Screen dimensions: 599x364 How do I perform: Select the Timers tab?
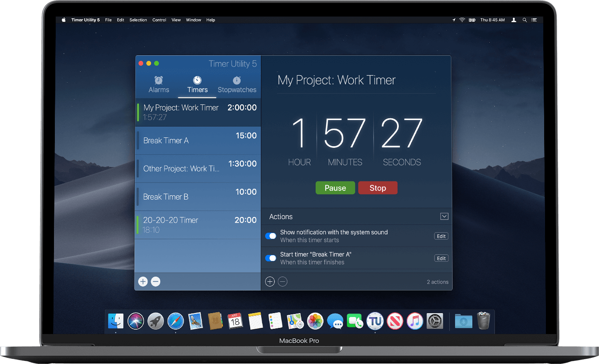pyautogui.click(x=197, y=84)
